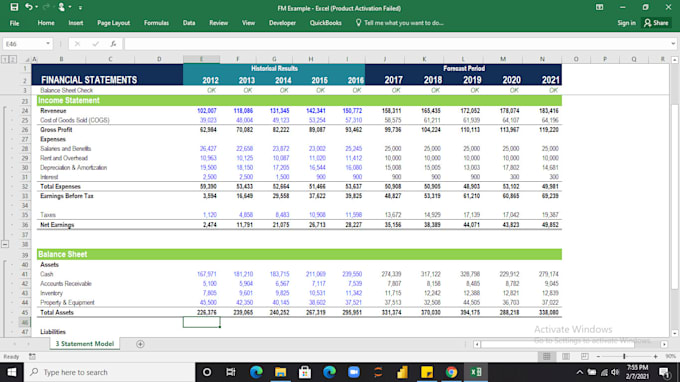Click the vertical scrollbar down arrow
Viewport: 680px width, 382px height.
674,333
